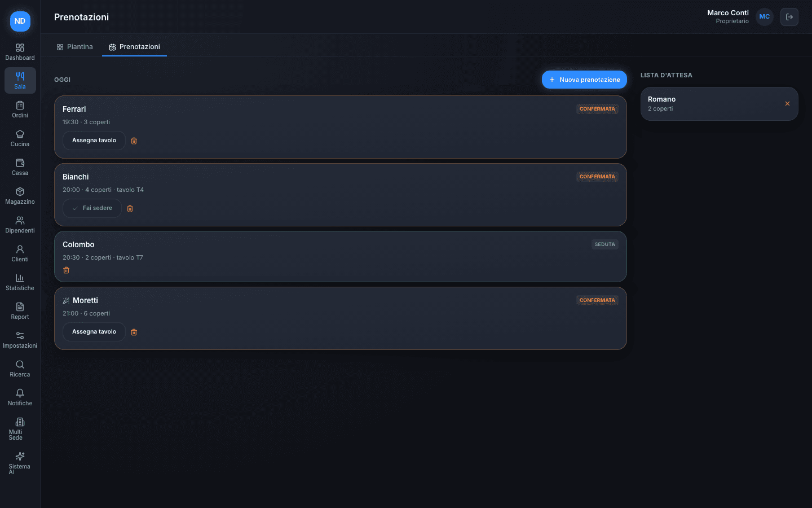Open the Sistema AI section
Viewport: 812px width, 508px height.
click(x=20, y=463)
